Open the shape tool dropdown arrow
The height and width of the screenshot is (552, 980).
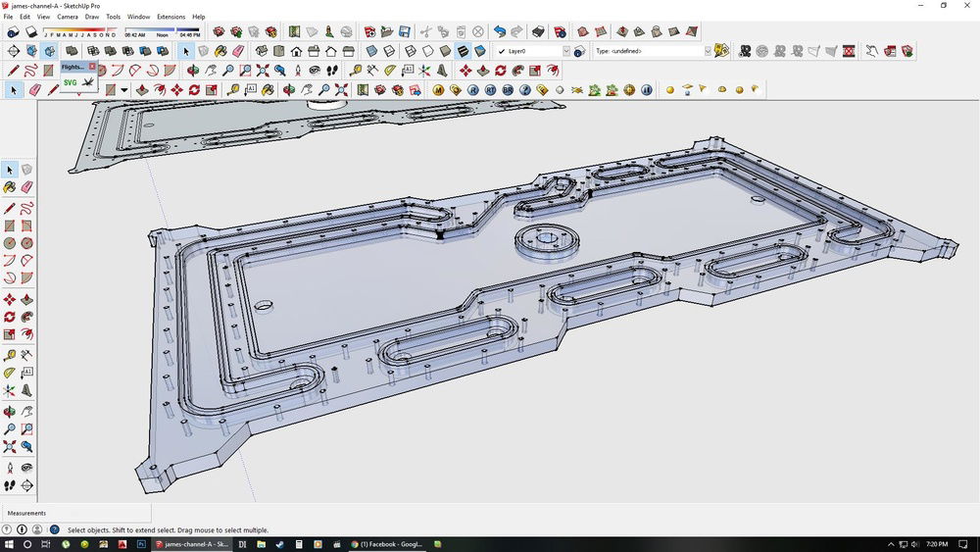[124, 90]
